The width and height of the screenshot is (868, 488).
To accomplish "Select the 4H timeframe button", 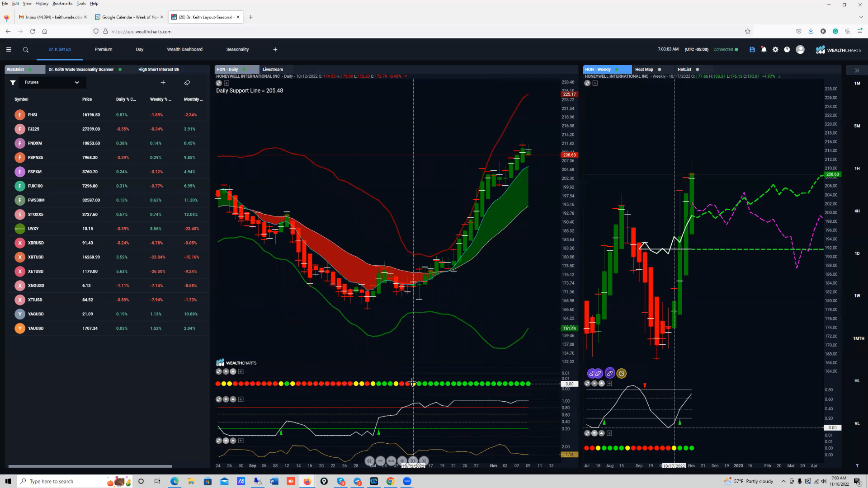I will tap(857, 211).
